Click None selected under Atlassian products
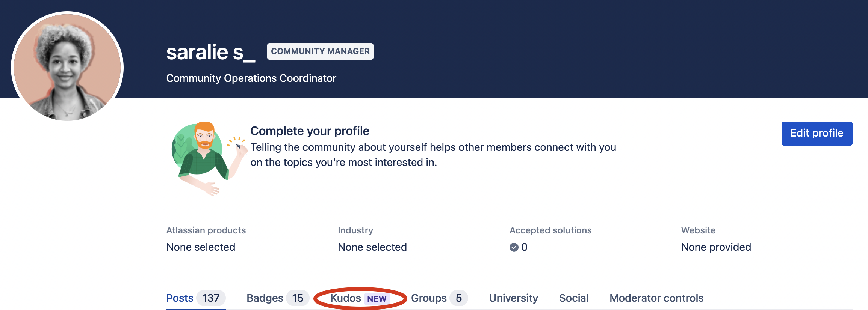This screenshot has height=310, width=868. [201, 247]
